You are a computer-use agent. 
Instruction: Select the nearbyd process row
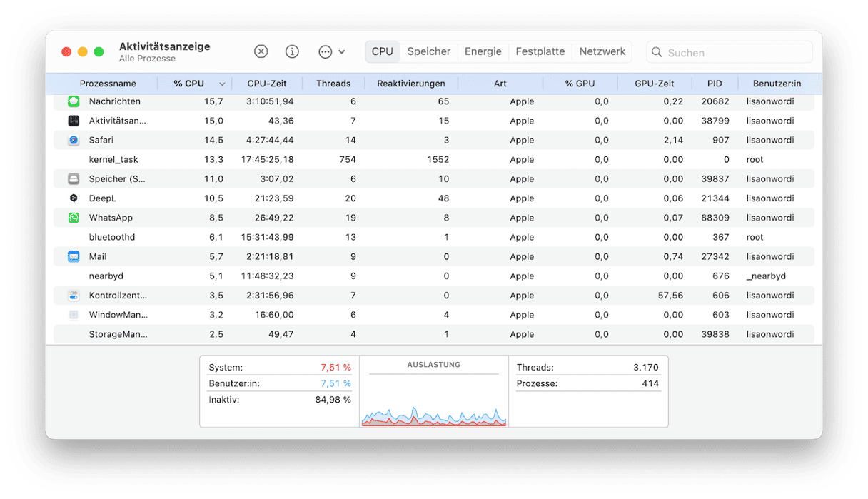[434, 276]
